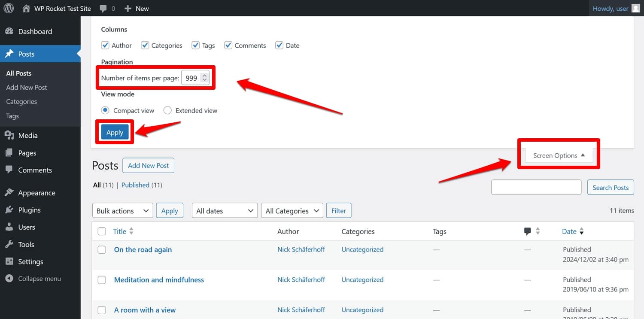This screenshot has height=319, width=644.
Task: Click the user avatar next to Howdy
Action: (635, 8)
